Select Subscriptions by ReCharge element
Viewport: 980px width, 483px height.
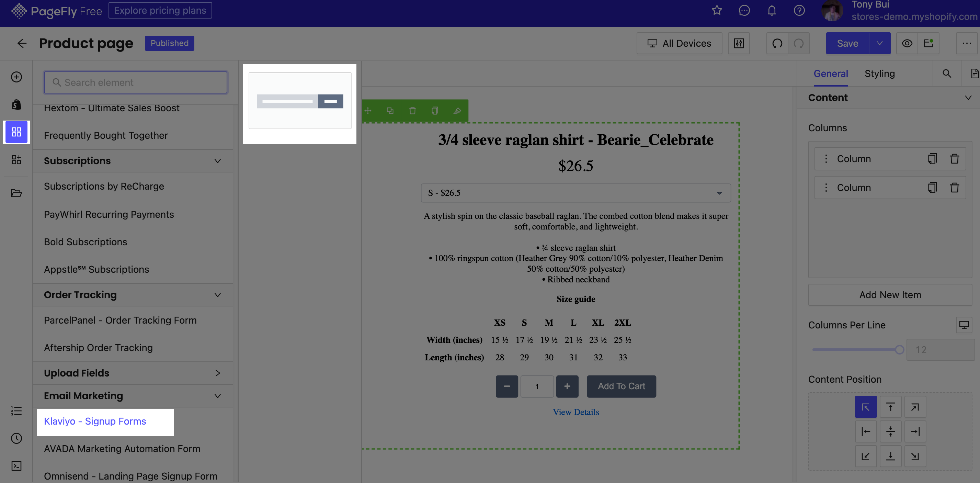pyautogui.click(x=104, y=187)
